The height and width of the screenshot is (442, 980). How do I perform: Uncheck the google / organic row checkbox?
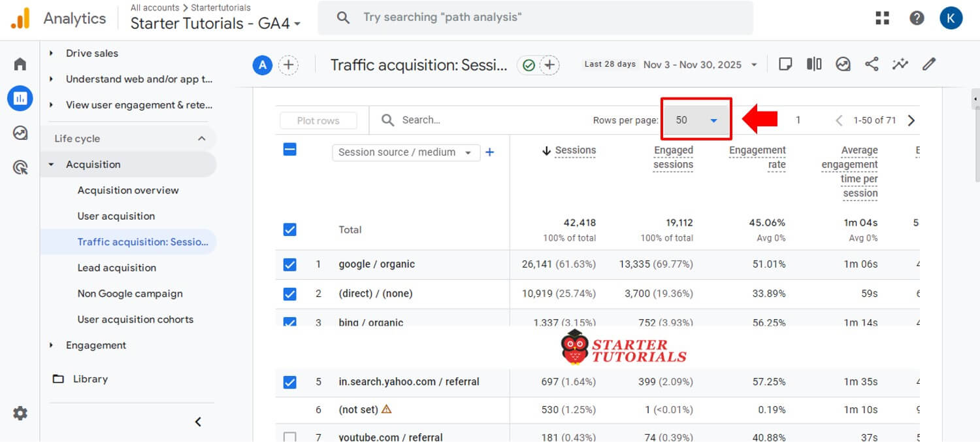pyautogui.click(x=290, y=265)
